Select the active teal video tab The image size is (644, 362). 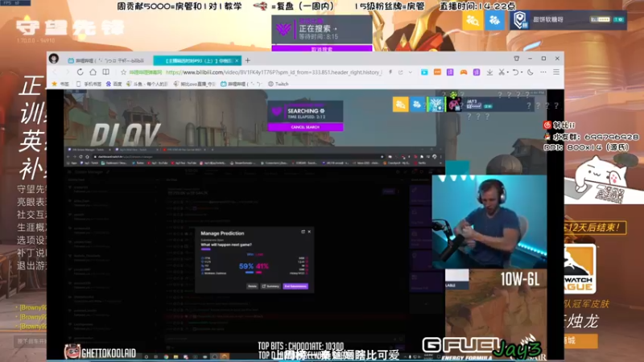(x=197, y=60)
